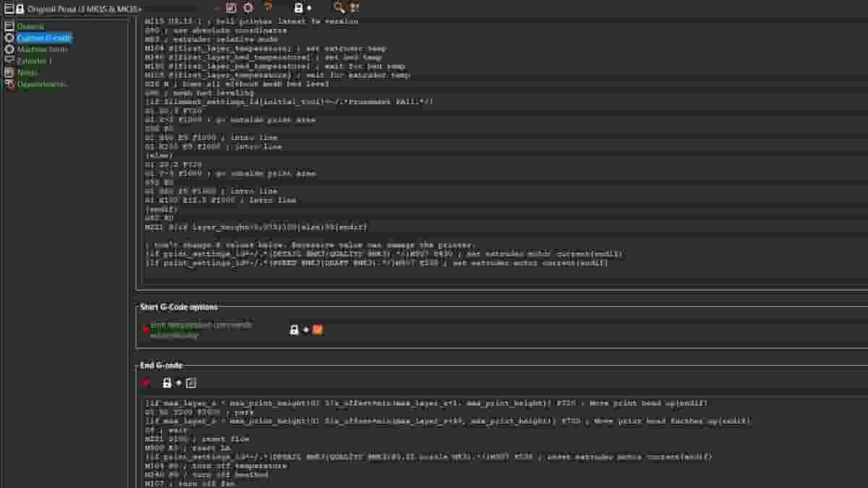868x488 pixels.
Task: Click the red dot under End G-code
Action: pos(145,383)
